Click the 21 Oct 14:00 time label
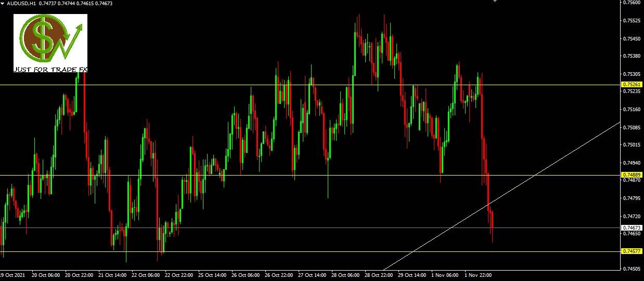Viewport: 644px width, 281px height. click(x=112, y=275)
